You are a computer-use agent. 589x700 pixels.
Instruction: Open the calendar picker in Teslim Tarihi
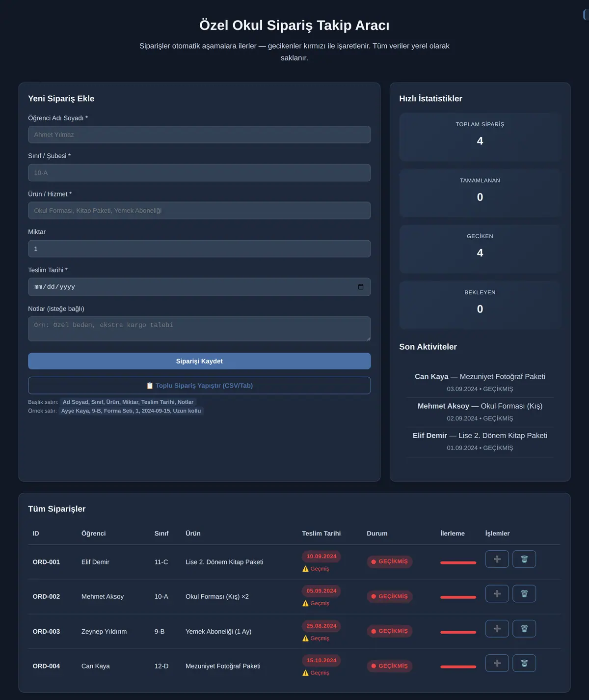coord(361,287)
